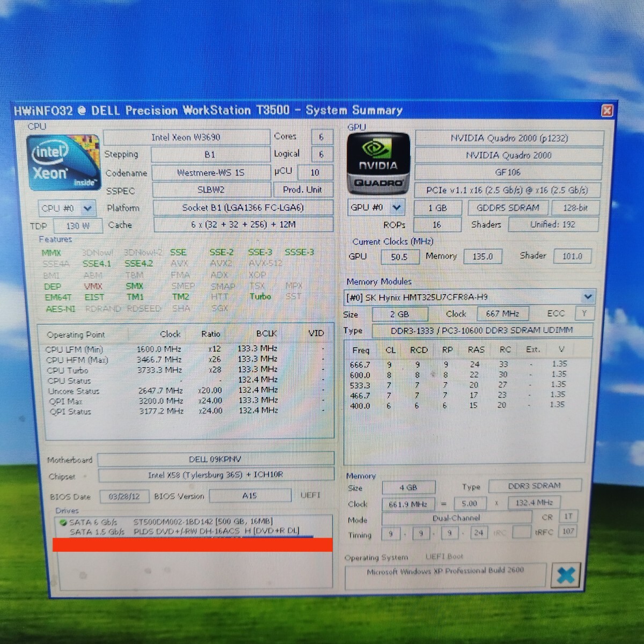Click the µCU value 10 field
The height and width of the screenshot is (644, 644).
(315, 172)
